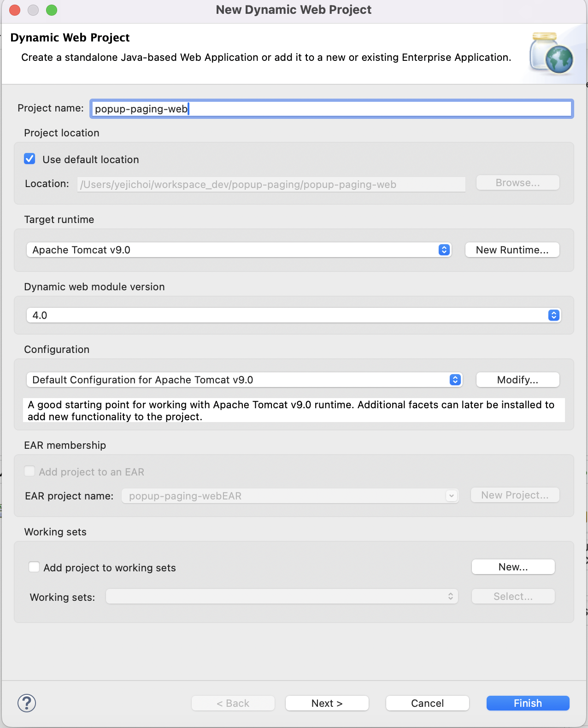Uncheck Use default location

(x=29, y=159)
